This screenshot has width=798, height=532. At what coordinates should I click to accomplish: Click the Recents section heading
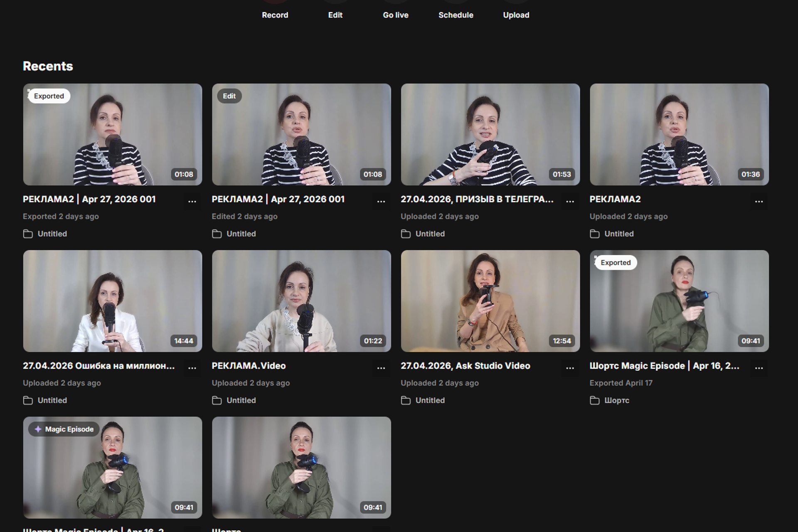pyautogui.click(x=48, y=66)
